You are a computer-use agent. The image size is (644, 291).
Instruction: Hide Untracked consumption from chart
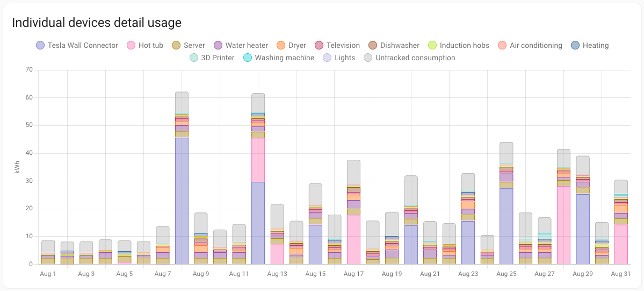[409, 58]
